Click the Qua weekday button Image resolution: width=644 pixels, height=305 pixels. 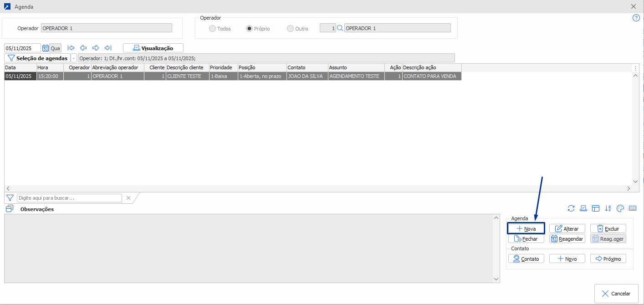pos(55,48)
